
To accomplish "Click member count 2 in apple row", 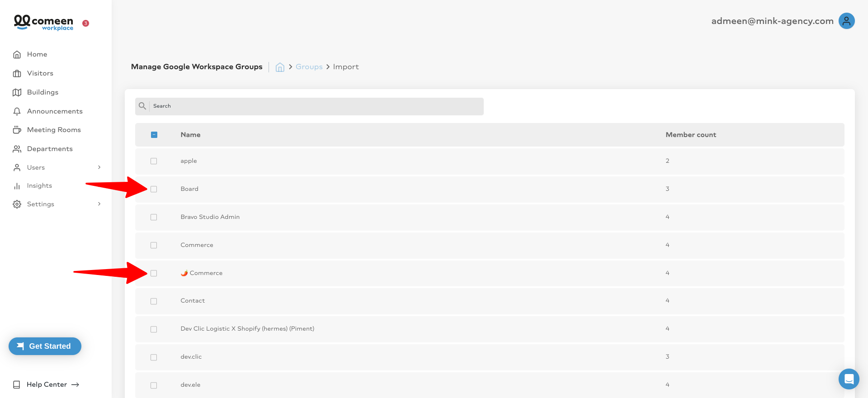I will (667, 161).
